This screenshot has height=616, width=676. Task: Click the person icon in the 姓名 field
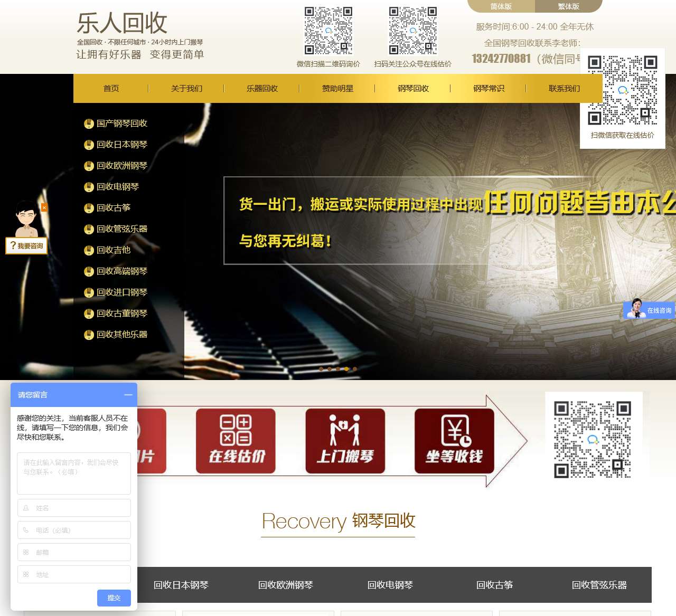[25, 508]
